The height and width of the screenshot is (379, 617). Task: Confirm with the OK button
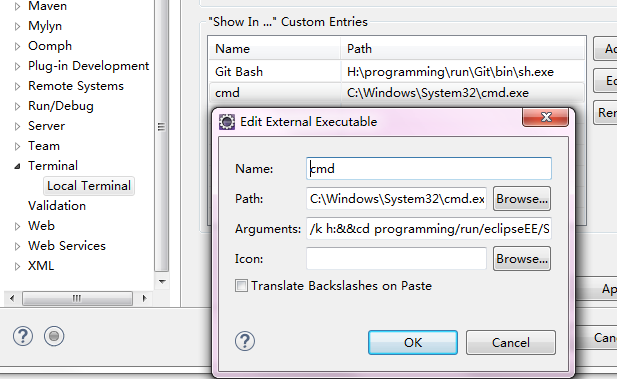[x=413, y=342]
